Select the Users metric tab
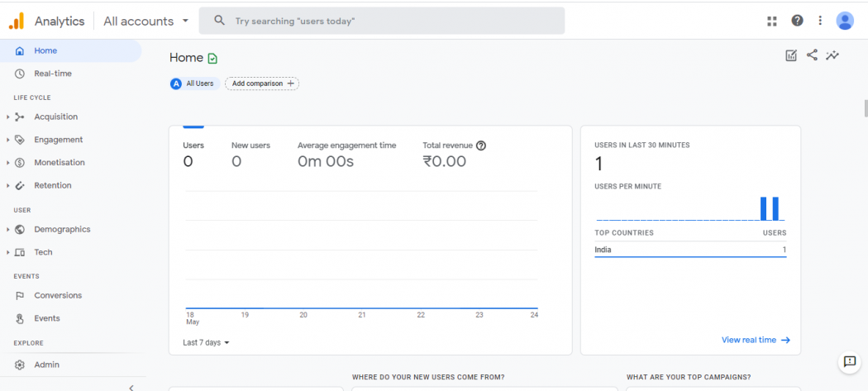The width and height of the screenshot is (868, 391). tap(193, 154)
